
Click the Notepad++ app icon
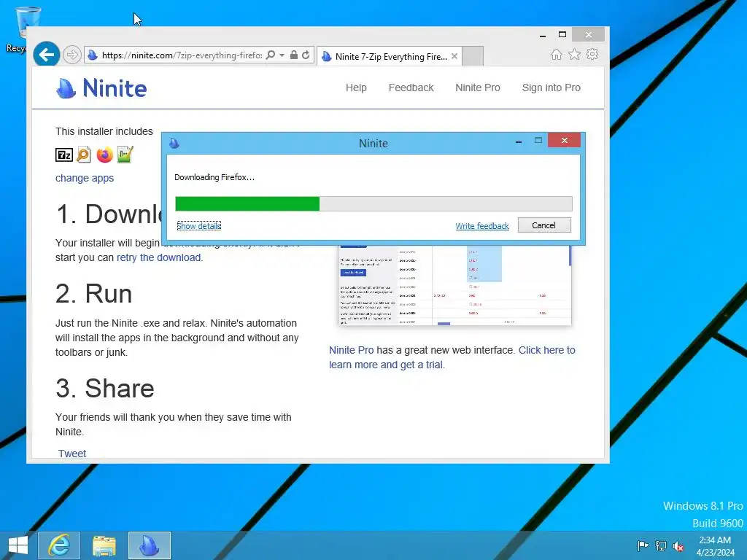[125, 155]
